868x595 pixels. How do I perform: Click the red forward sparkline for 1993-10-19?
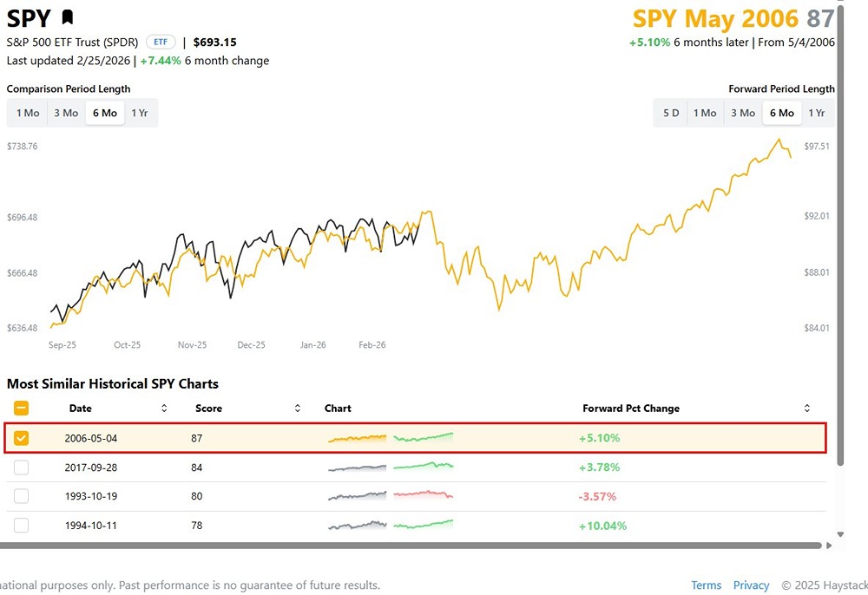[423, 495]
